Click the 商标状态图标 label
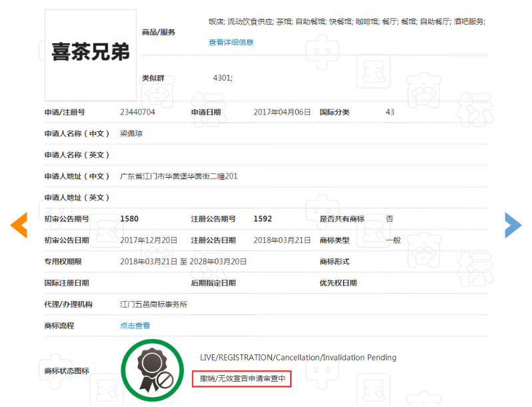 (x=67, y=371)
